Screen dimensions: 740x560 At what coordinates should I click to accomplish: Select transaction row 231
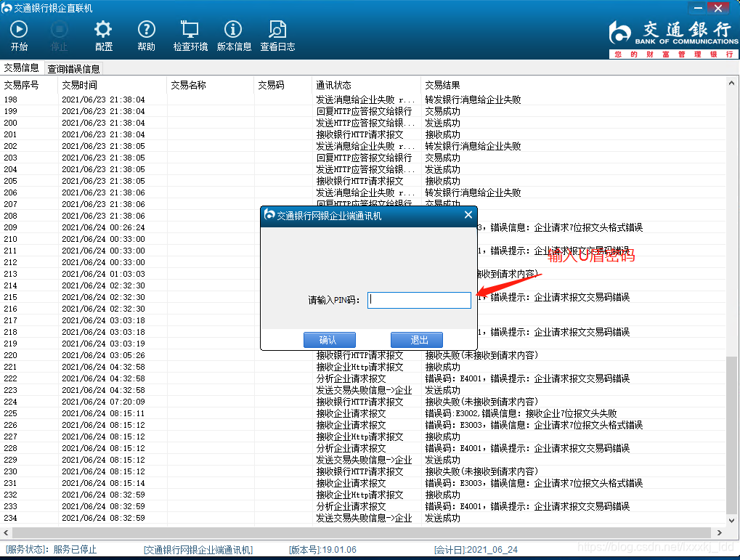click(362, 483)
